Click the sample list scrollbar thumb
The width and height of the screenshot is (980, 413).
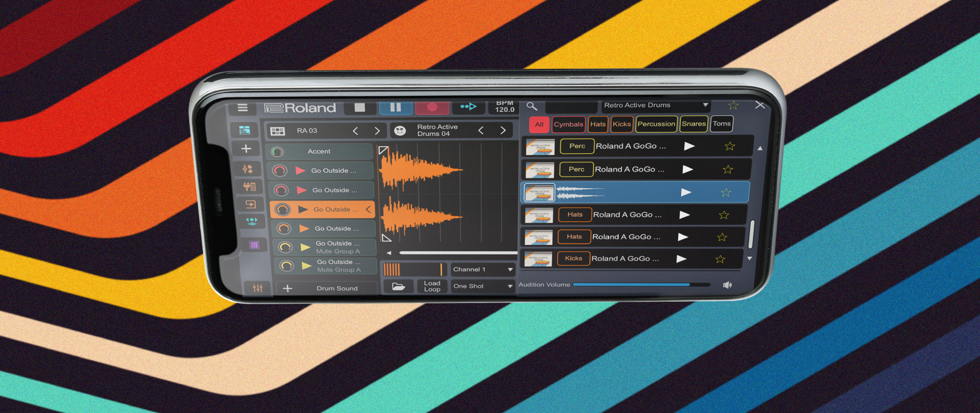coord(752,235)
